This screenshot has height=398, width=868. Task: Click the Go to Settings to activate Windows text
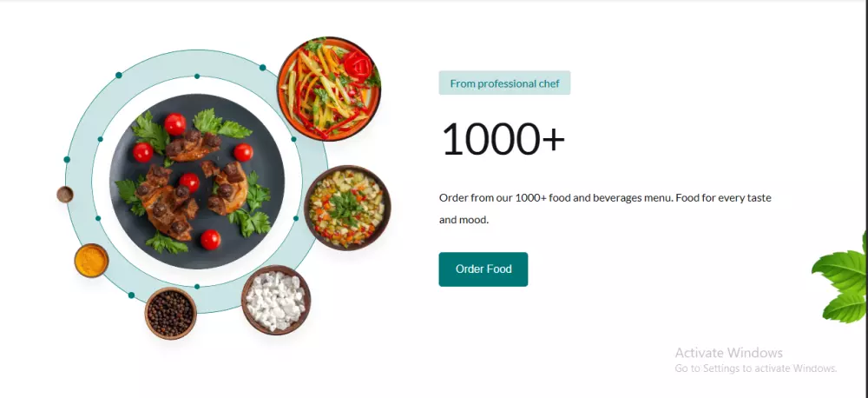coord(756,368)
